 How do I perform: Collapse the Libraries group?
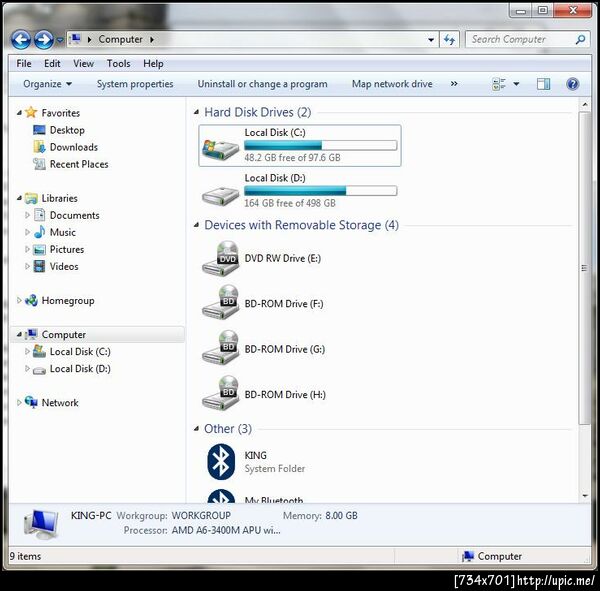19,198
